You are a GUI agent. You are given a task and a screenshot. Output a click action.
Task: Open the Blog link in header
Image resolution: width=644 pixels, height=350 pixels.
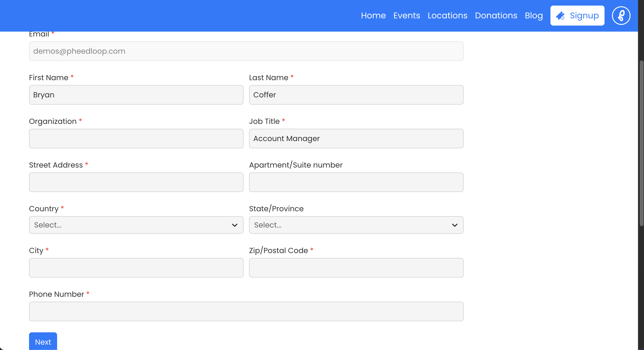pos(533,16)
